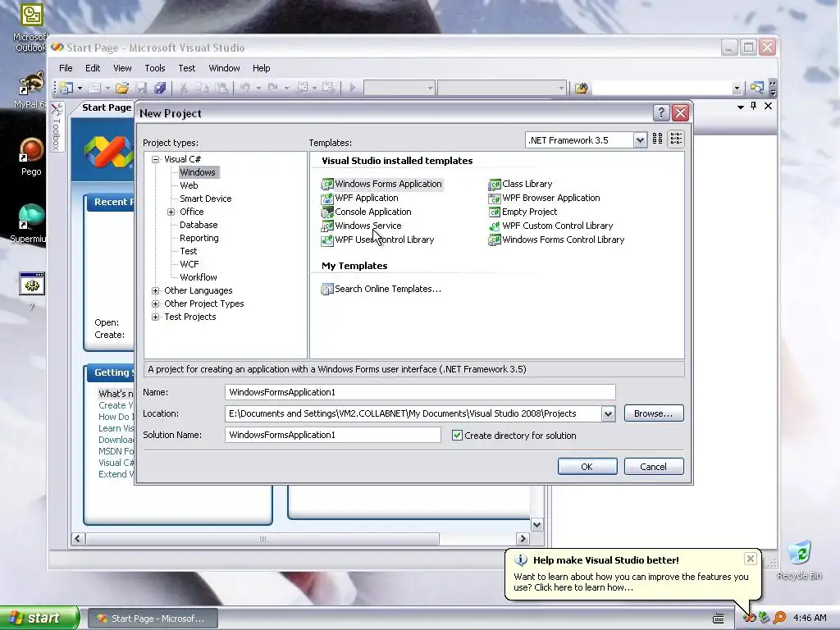
Task: Click the OK button
Action: (587, 467)
